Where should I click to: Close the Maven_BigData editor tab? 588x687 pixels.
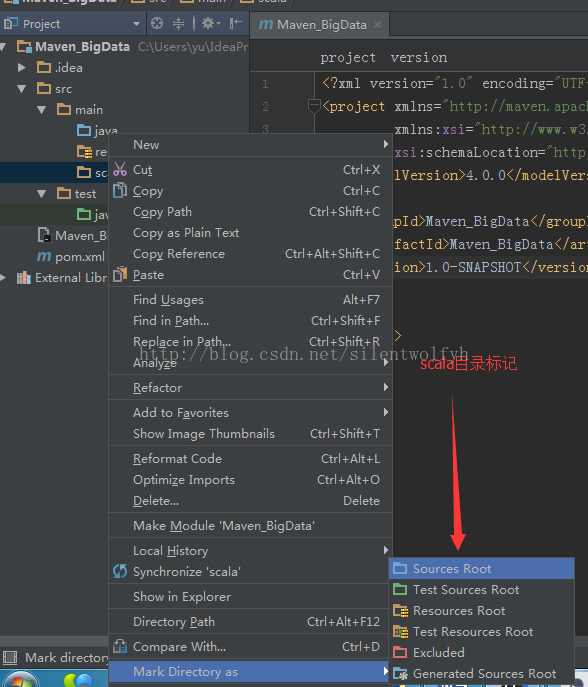click(377, 25)
